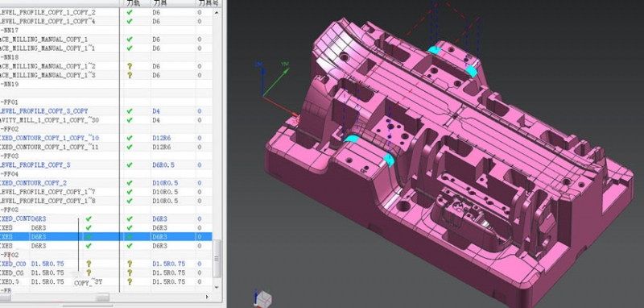Click the checkmark status of ACE_MILLING_MANUAL_COPY_1~1
Image resolution: width=644 pixels, height=308 pixels.
(x=130, y=48)
